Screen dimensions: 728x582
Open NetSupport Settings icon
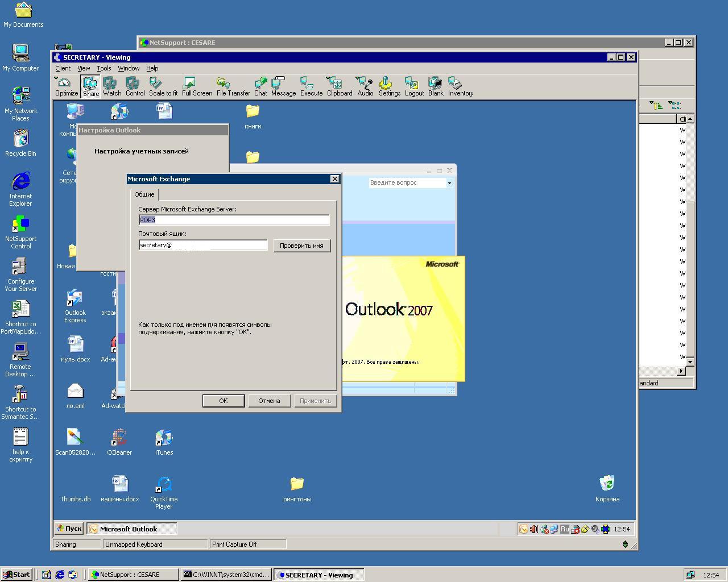[389, 86]
